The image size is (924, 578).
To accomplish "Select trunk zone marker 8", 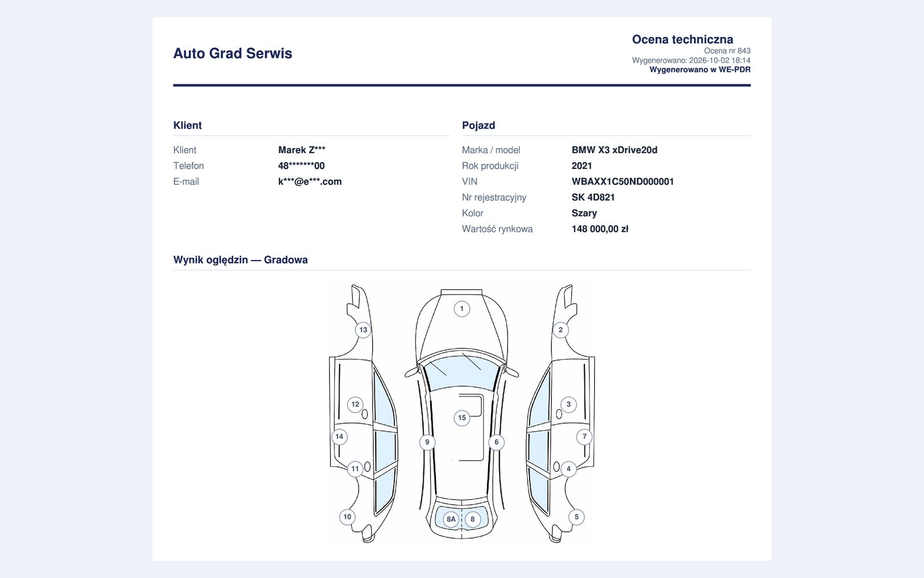I will pos(472,519).
